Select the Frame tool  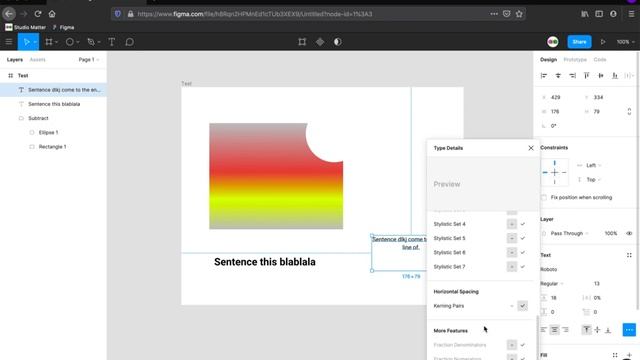click(x=49, y=42)
